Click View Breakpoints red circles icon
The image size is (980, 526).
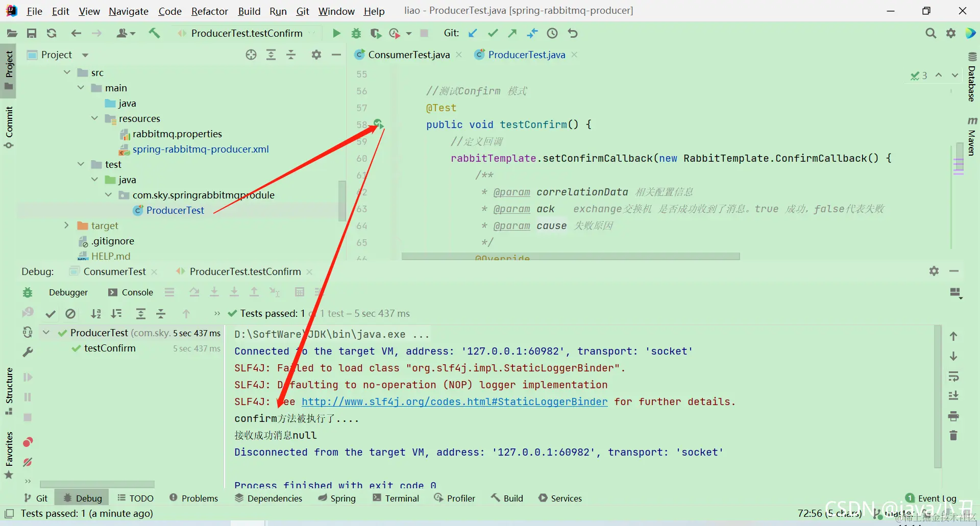click(28, 442)
